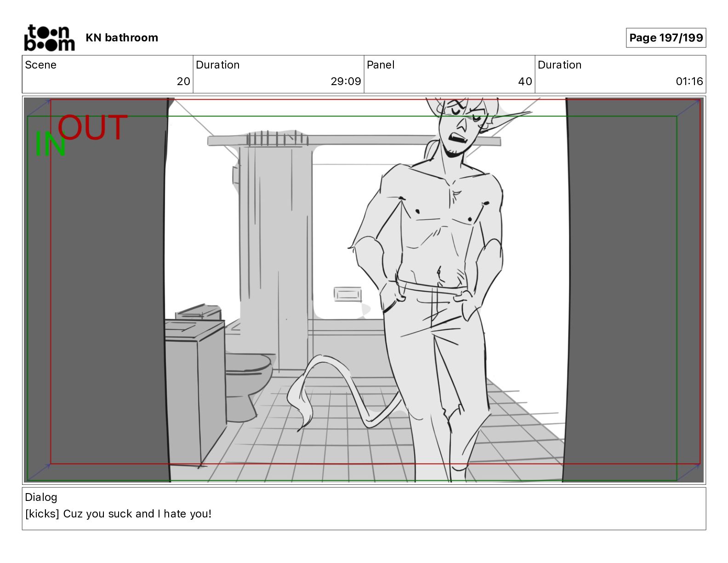Select the dialog text 'Cuz you suck and I hate you!'
The height and width of the screenshot is (563, 728).
(x=137, y=514)
